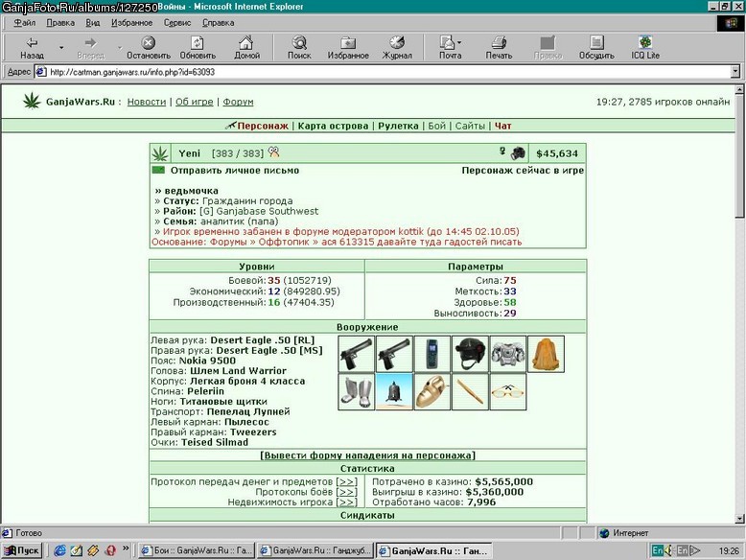Viewport: 746px width, 560px height.
Task: Open the Карта острова link
Action: [x=333, y=126]
